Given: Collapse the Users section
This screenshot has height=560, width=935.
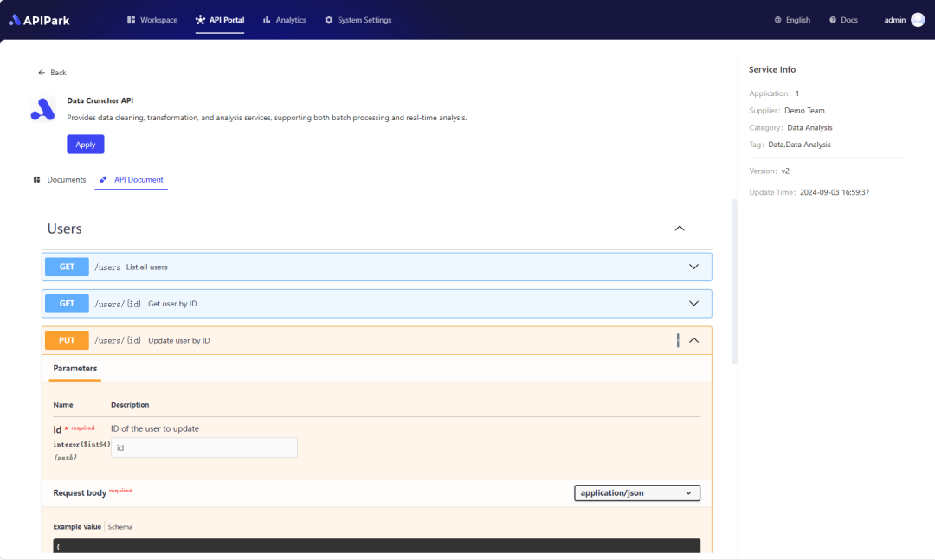Looking at the screenshot, I should click(680, 229).
